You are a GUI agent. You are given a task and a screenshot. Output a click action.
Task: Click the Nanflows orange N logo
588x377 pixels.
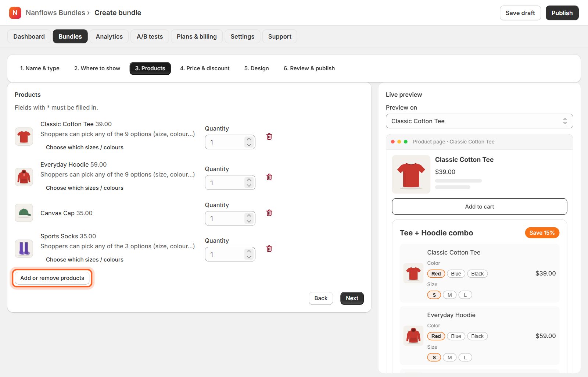[15, 13]
